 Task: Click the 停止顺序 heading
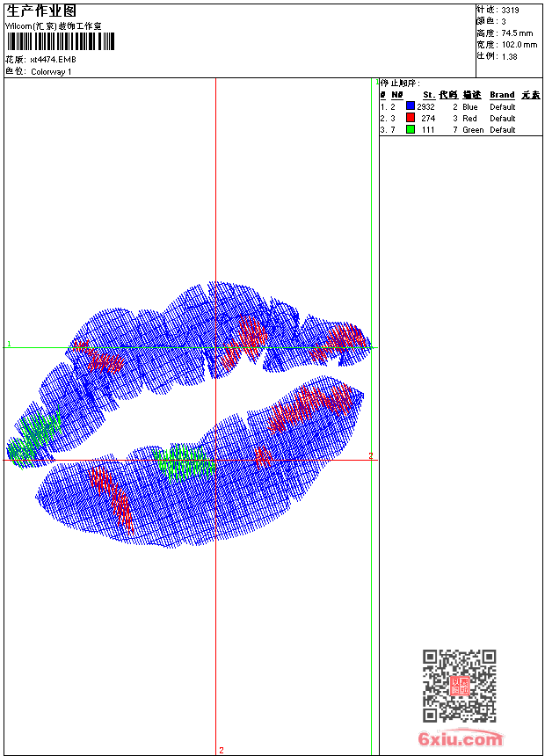point(400,84)
